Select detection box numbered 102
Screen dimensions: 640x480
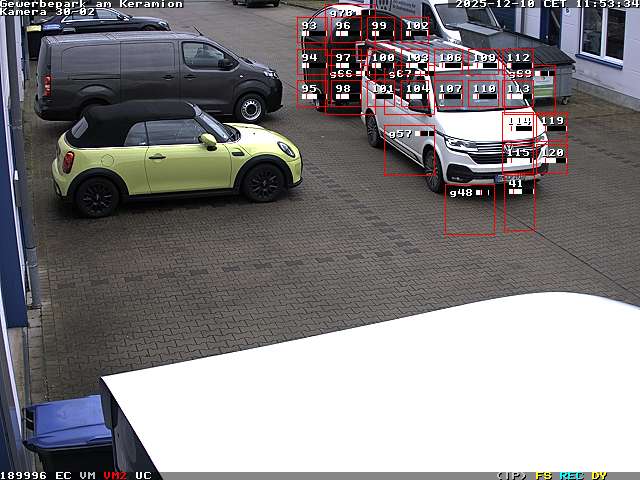417,31
